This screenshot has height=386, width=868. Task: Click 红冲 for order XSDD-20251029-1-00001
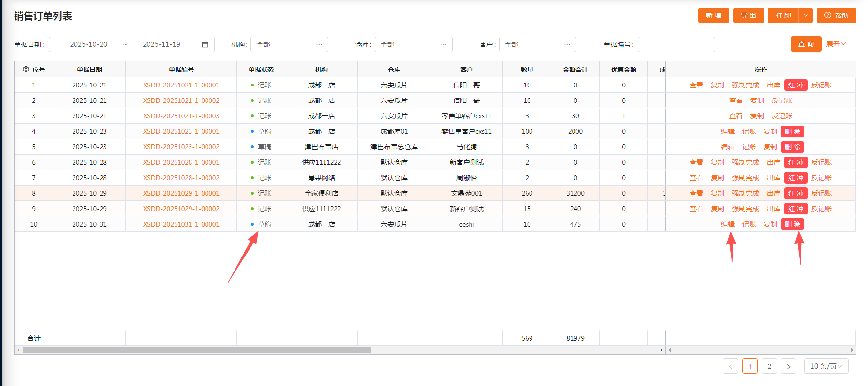pos(796,193)
